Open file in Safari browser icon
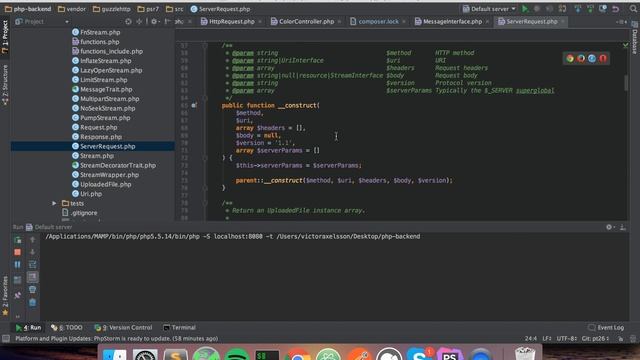 [592, 58]
